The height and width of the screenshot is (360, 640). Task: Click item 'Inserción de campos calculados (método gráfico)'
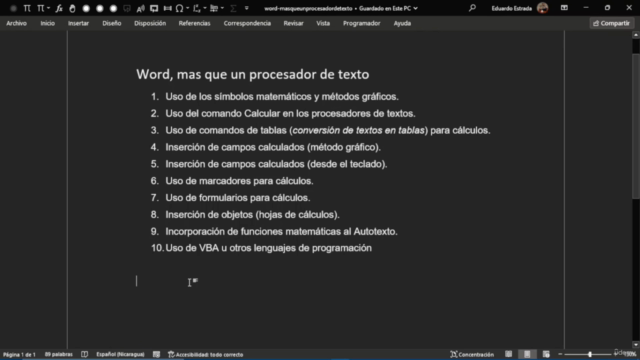coord(273,147)
